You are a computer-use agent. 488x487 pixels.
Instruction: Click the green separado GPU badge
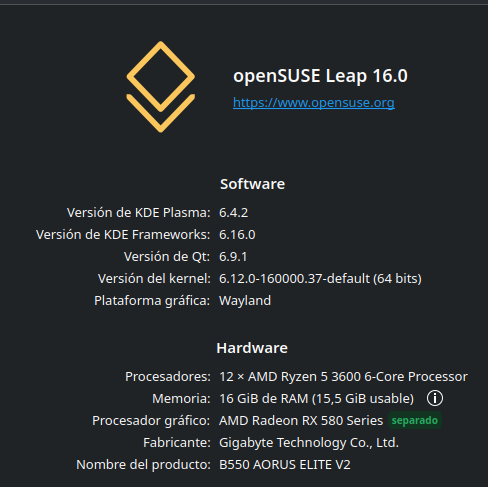(x=415, y=420)
